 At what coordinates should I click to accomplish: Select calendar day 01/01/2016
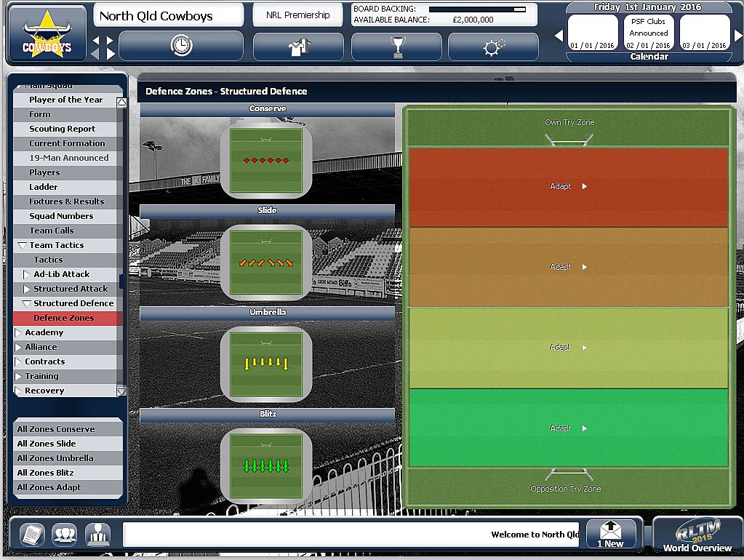click(592, 32)
